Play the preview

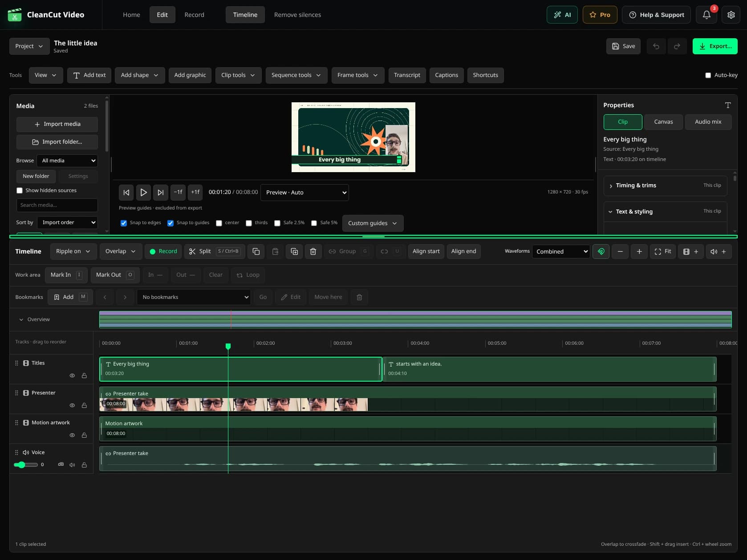click(143, 192)
